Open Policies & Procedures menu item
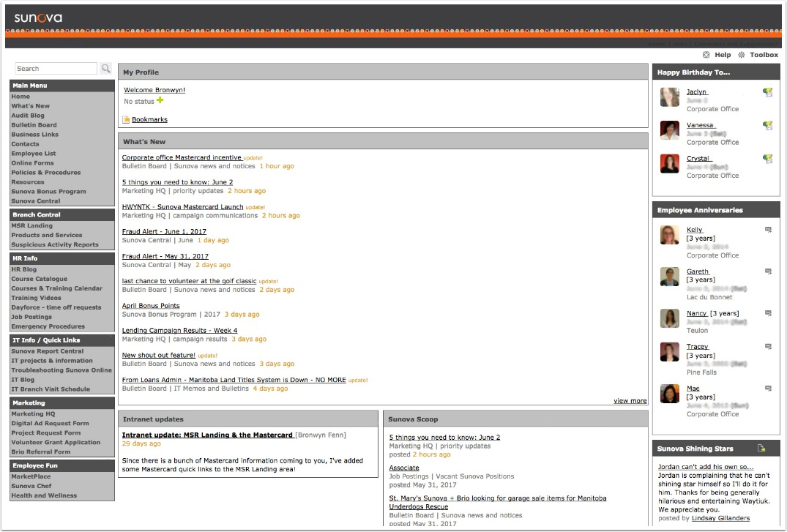Image resolution: width=787 pixels, height=532 pixels. (x=46, y=172)
